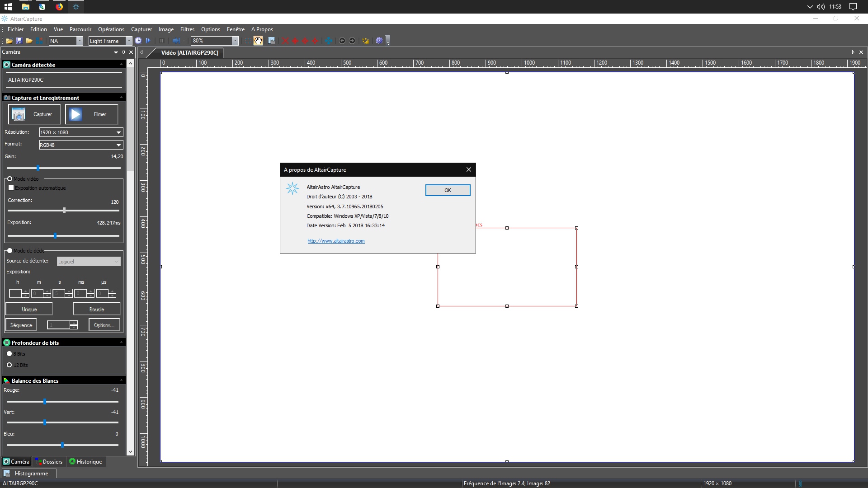
Task: Enable Exposition automatique checkbox
Action: [11, 188]
